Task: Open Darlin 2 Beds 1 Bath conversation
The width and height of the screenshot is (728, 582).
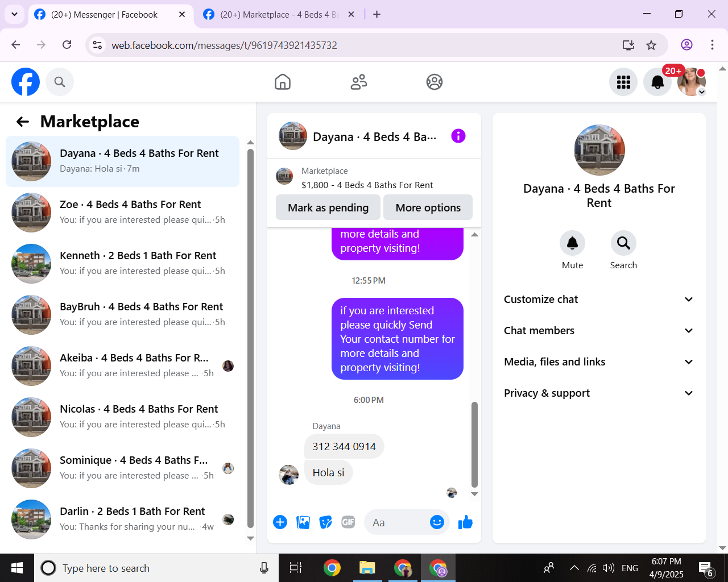Action: pos(122,519)
